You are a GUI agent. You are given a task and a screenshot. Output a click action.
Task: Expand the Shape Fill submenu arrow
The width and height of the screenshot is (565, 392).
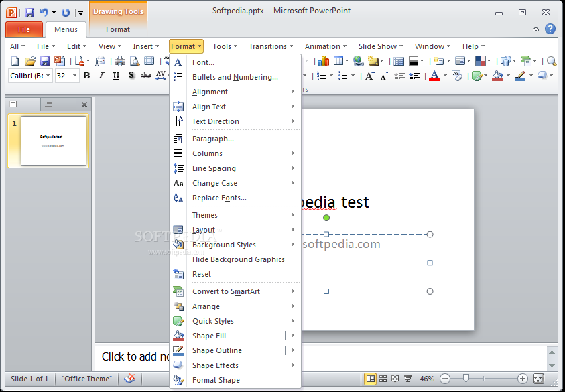tap(293, 336)
